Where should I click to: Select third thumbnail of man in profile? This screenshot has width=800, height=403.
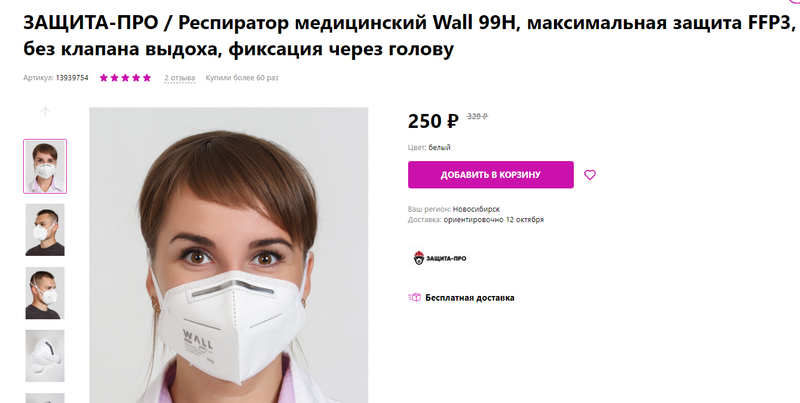click(45, 293)
